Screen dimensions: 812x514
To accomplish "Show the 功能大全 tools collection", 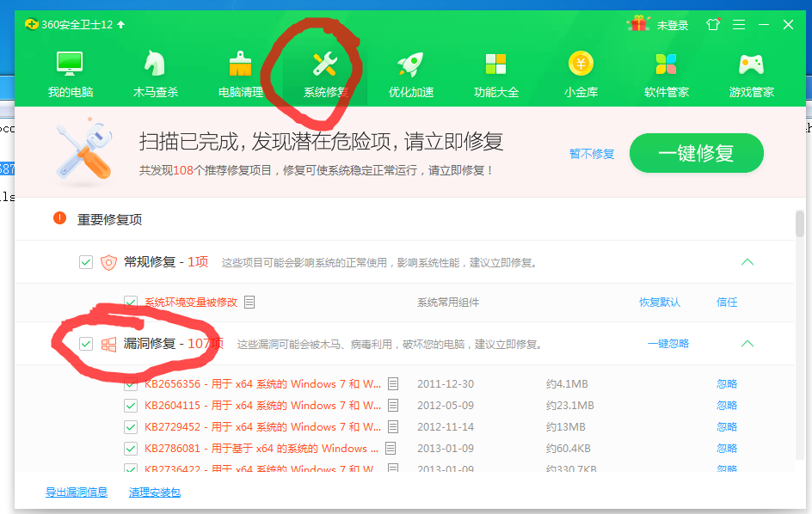I will pos(496,74).
